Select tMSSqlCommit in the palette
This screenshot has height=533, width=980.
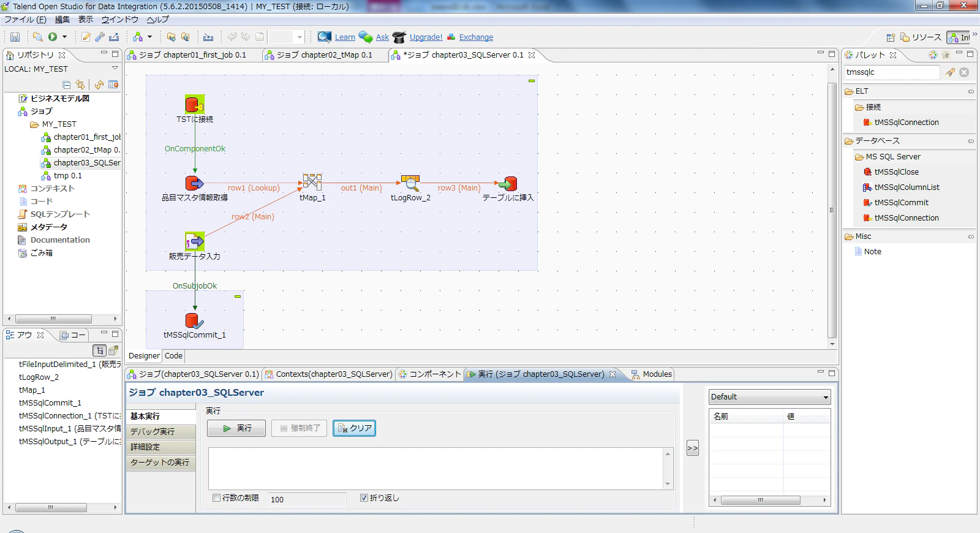pos(901,203)
